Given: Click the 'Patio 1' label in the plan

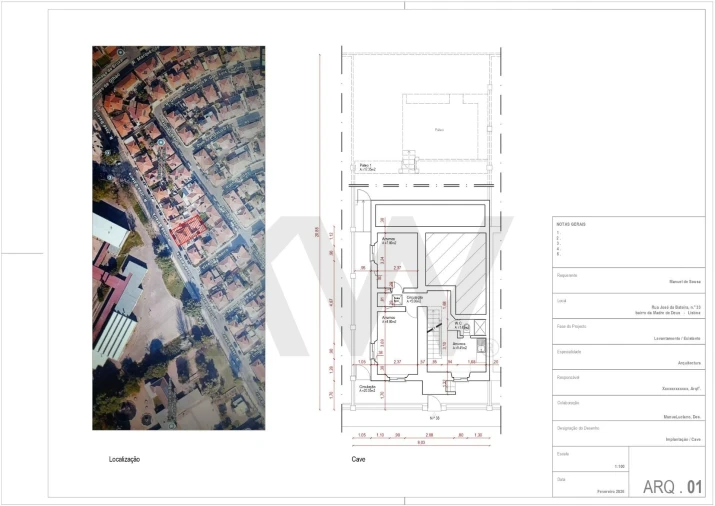Looking at the screenshot, I should [366, 165].
